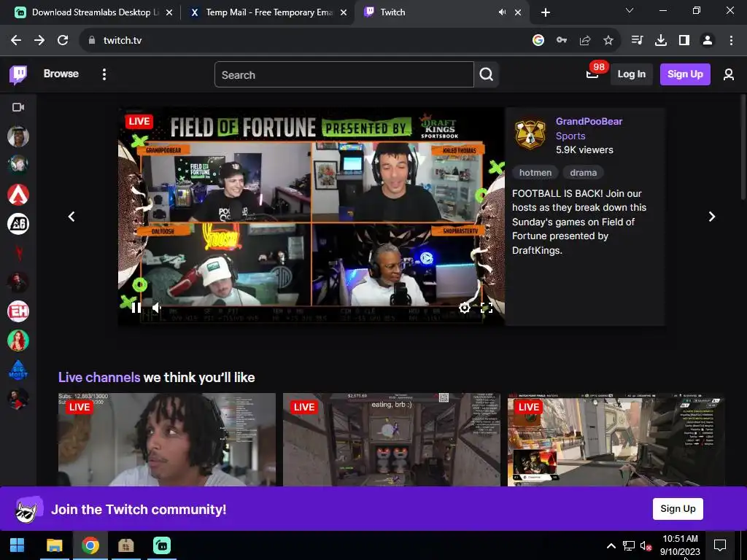Screen dimensions: 747x560
Task: Open the Windows Start menu
Action: 18,545
